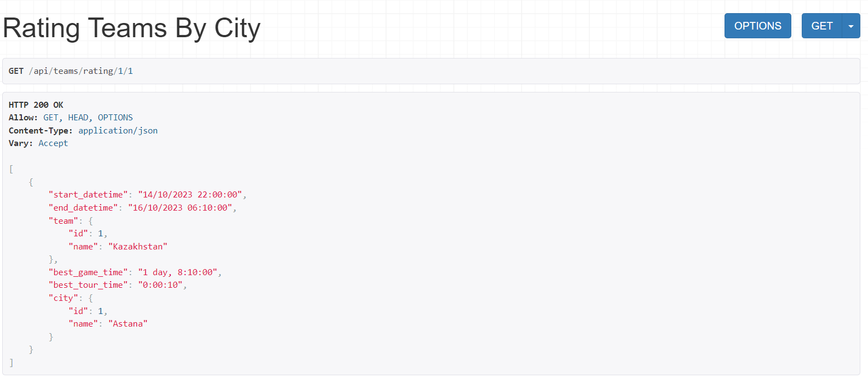Click the "start_datetime" JSON key

[88, 195]
